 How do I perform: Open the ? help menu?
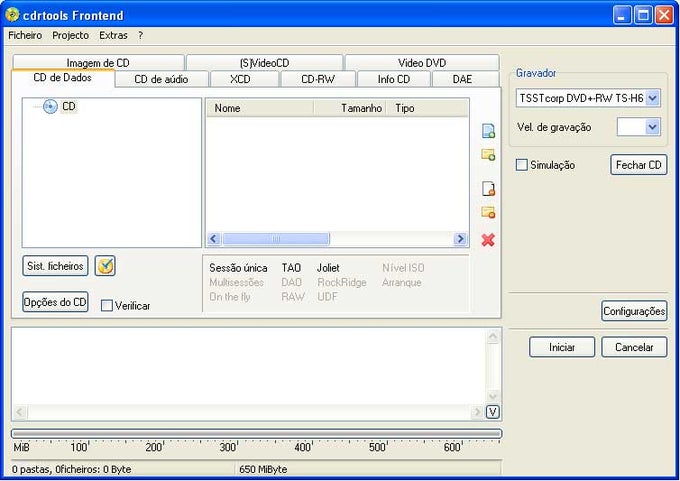tap(141, 36)
